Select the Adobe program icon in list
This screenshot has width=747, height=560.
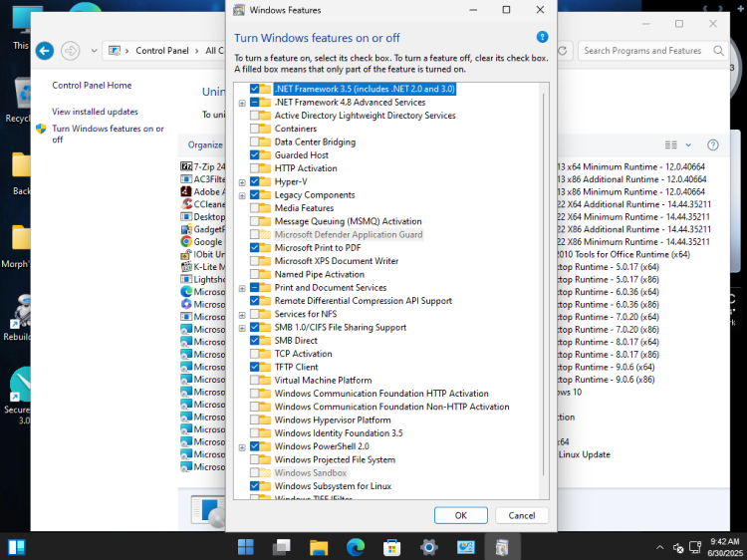pyautogui.click(x=186, y=191)
